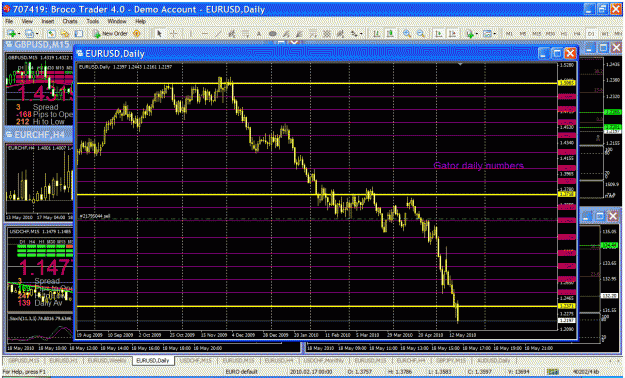Expand the Profiles dropdown arrow
The image size is (625, 378).
click(x=37, y=34)
